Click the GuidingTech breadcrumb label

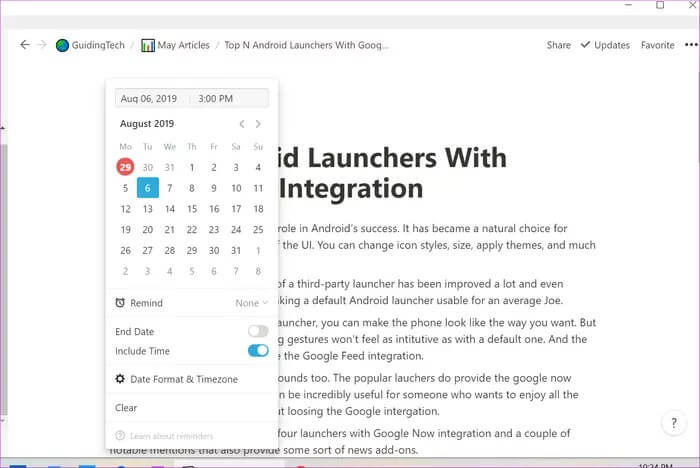[x=98, y=45]
